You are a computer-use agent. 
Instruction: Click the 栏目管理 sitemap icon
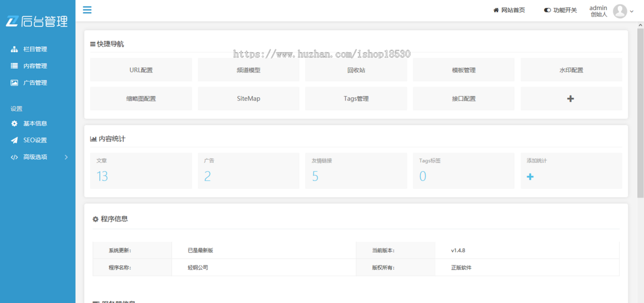click(14, 49)
